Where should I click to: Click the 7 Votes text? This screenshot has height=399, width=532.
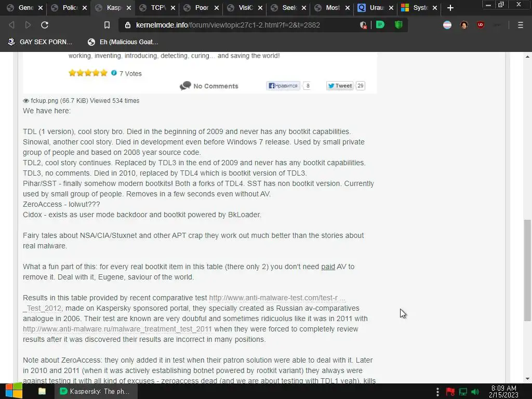(130, 74)
